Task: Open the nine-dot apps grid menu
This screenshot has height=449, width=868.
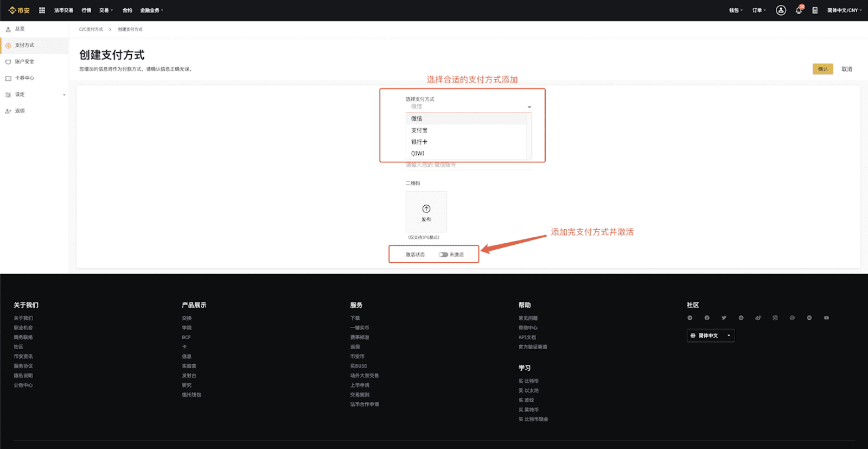Action: click(x=42, y=10)
